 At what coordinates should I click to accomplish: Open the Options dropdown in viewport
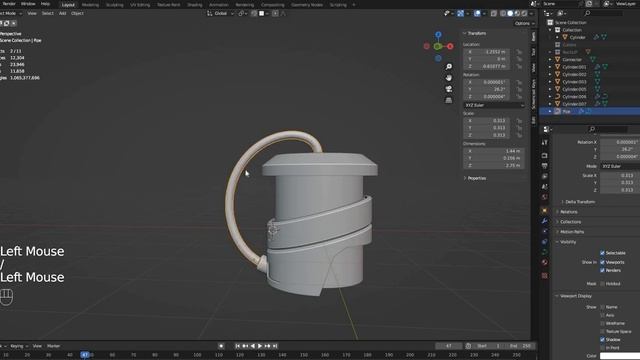pos(524,24)
